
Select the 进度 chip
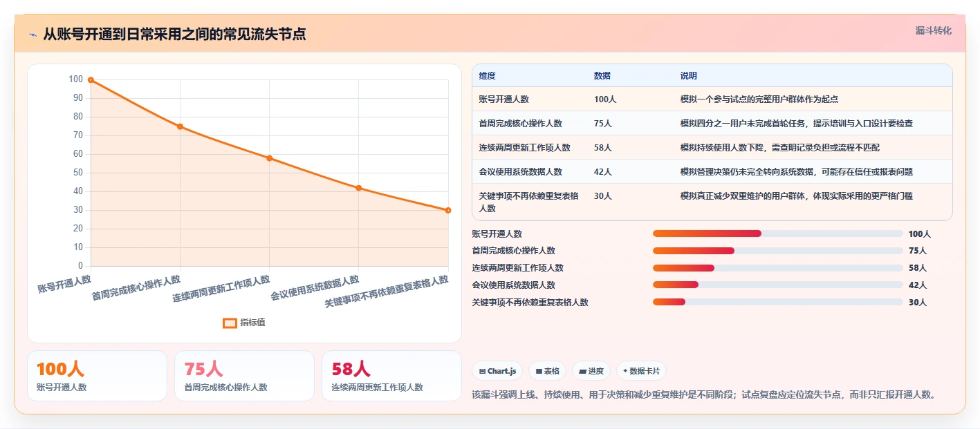click(591, 371)
